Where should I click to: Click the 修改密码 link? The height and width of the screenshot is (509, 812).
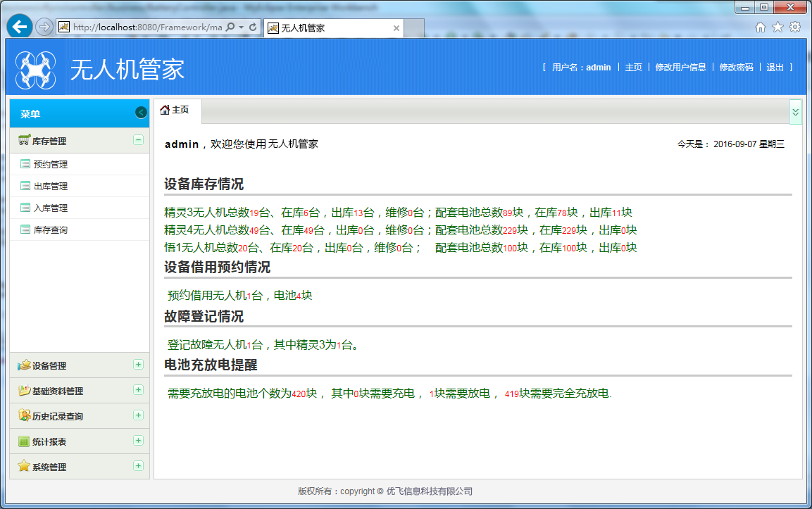pyautogui.click(x=736, y=68)
